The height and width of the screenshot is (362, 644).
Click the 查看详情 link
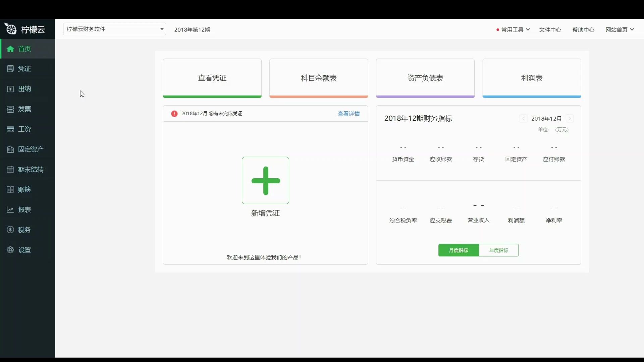point(348,114)
